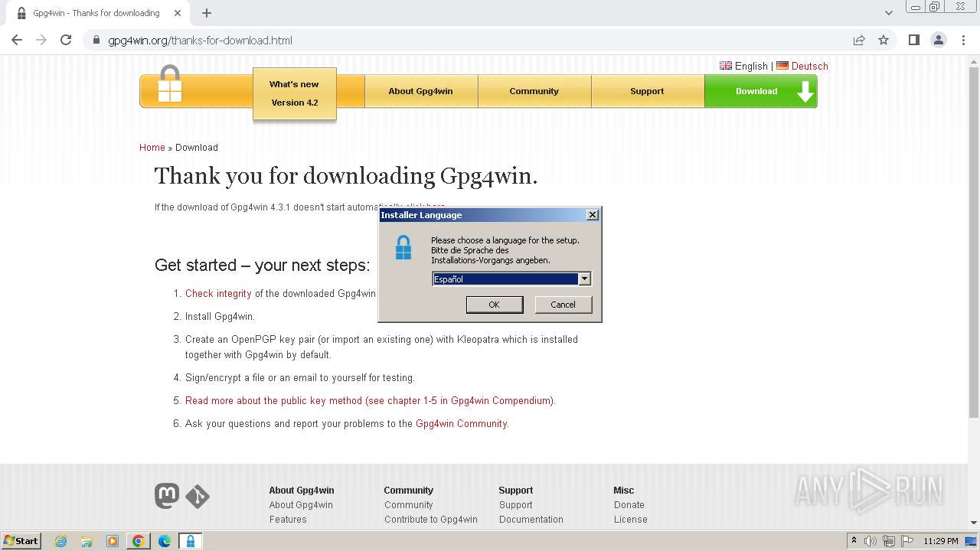Click the lock icon in address bar
The width and height of the screenshot is (980, 551).
96,41
